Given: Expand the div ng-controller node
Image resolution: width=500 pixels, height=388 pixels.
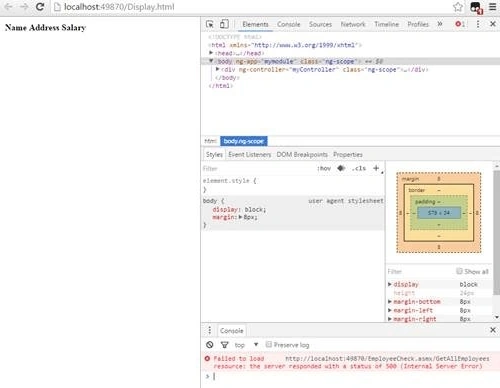Looking at the screenshot, I should coord(218,69).
